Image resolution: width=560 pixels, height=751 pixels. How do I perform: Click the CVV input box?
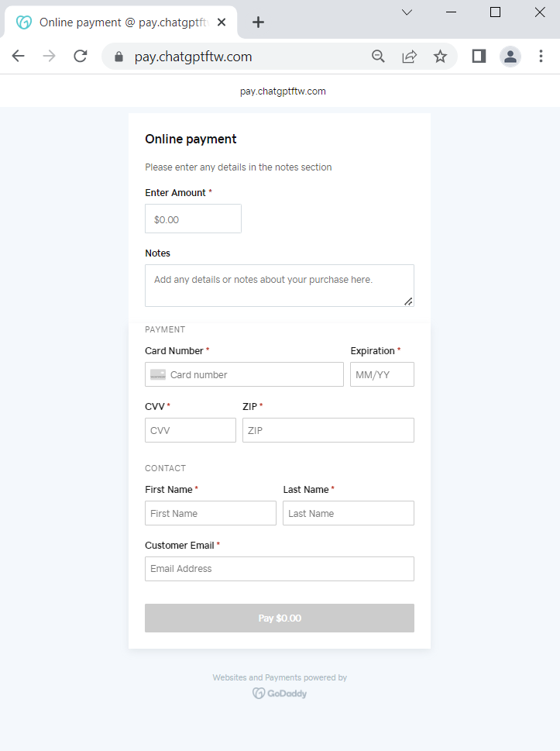pos(190,430)
